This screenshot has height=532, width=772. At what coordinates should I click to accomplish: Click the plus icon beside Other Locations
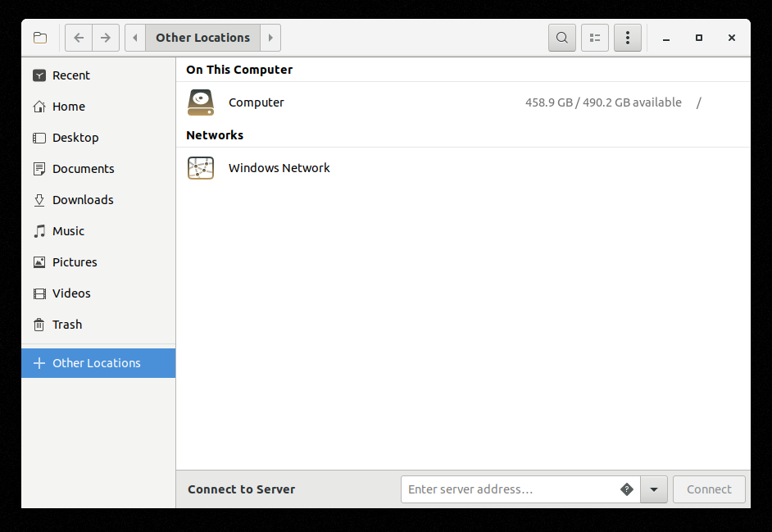click(x=39, y=363)
